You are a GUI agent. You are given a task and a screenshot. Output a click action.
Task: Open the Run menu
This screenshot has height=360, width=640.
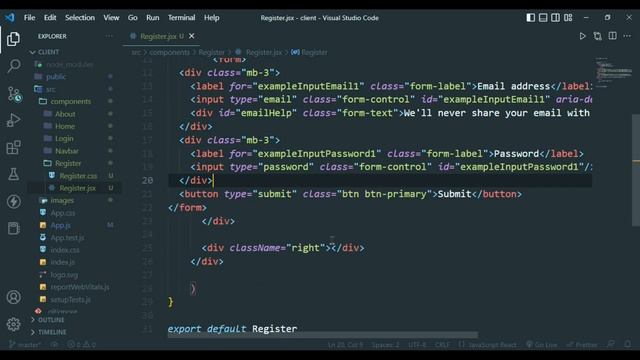point(153,18)
